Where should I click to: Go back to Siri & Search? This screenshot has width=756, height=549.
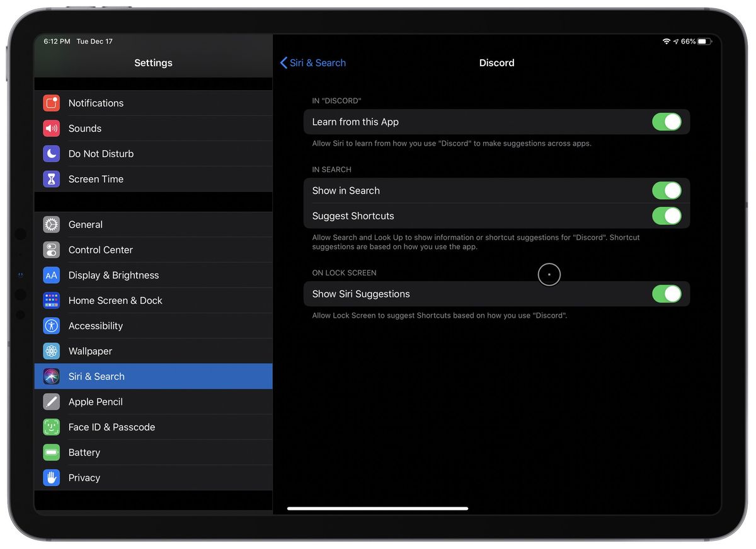pos(312,62)
